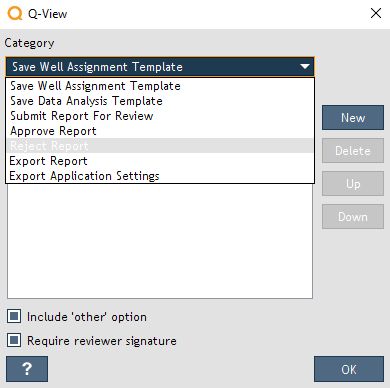Open help with the question mark button

pos(27,369)
